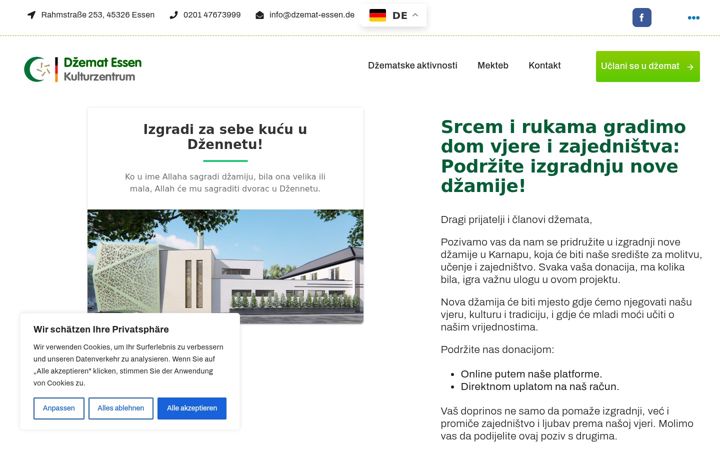This screenshot has width=720, height=450.
Task: Click the Anpassen cookie settings button
Action: tap(59, 408)
